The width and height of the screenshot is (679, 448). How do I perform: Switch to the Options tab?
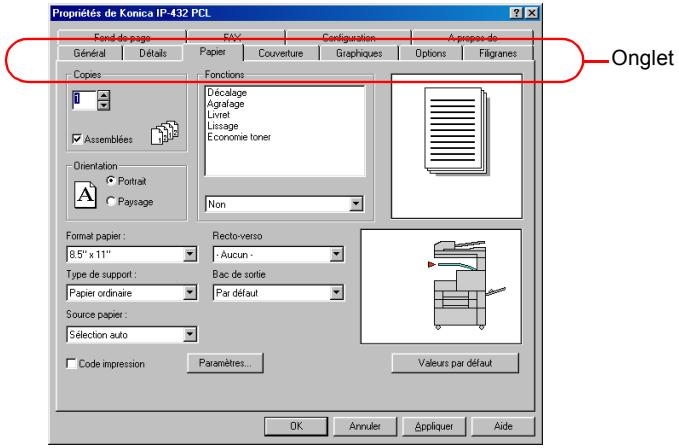430,53
